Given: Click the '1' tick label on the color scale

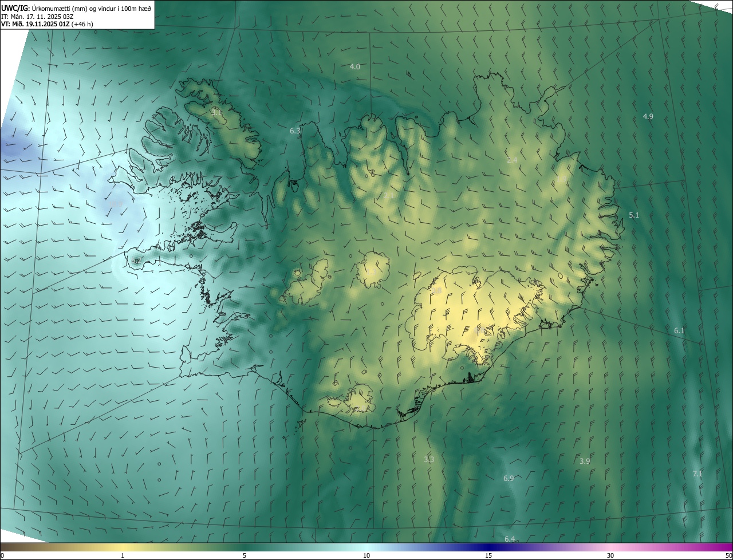Looking at the screenshot, I should 123,555.
